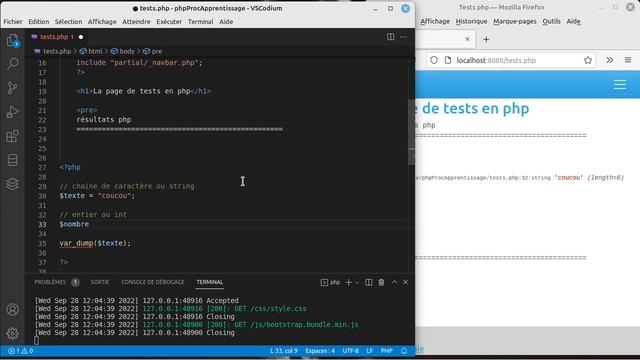Click the editor vertical scrollbar thumb
The height and width of the screenshot is (360, 640).
(411, 132)
